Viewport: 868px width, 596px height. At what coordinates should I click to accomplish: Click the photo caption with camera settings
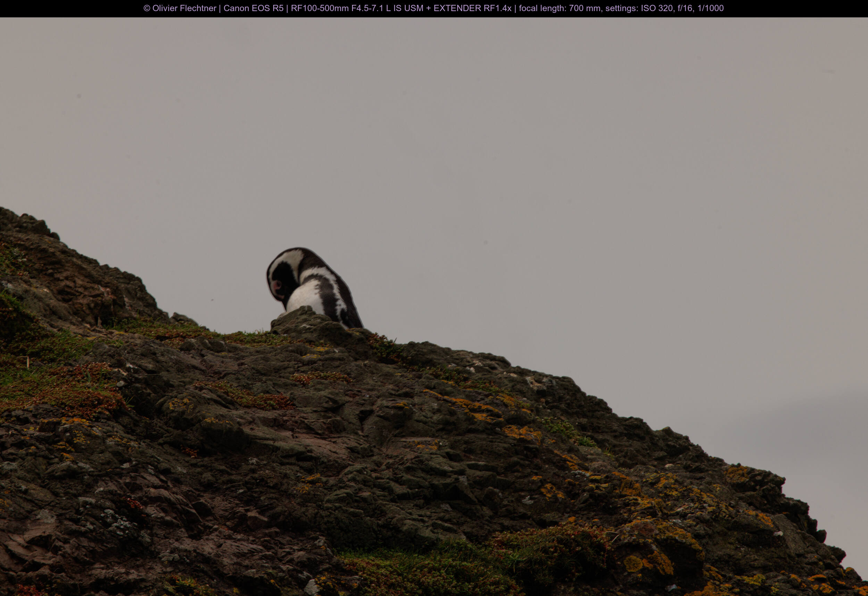[434, 8]
